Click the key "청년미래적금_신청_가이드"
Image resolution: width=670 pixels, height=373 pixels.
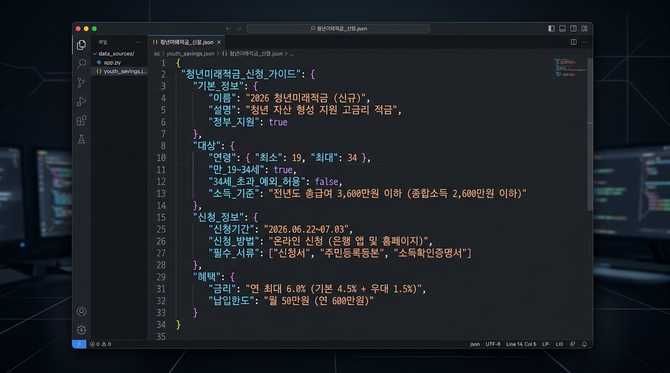point(241,74)
